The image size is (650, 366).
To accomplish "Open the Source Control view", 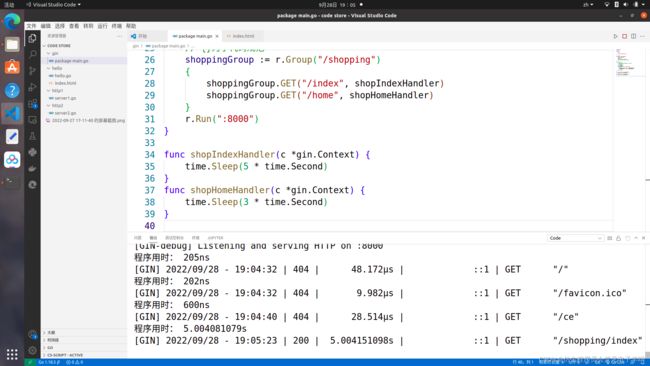I will [32, 70].
